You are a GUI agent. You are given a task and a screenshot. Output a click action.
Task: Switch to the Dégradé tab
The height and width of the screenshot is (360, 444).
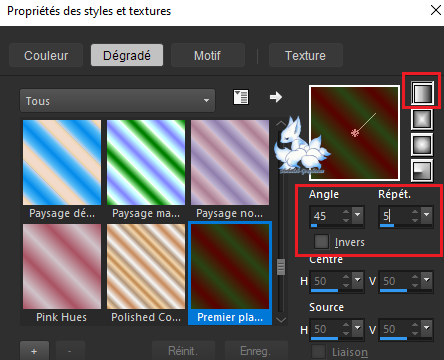click(x=127, y=55)
